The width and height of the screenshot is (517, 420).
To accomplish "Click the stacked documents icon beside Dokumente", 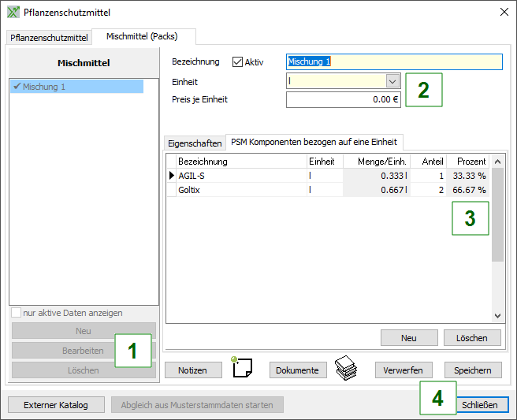I will (345, 368).
